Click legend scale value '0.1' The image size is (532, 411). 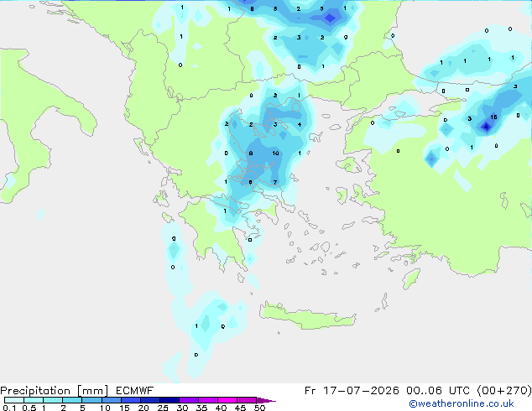pyautogui.click(x=9, y=408)
